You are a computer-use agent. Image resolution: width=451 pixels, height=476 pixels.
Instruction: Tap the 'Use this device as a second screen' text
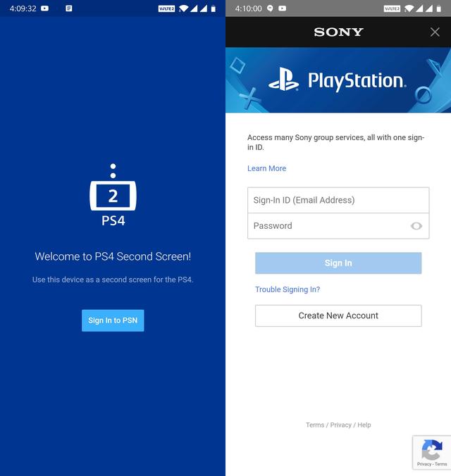(x=113, y=280)
